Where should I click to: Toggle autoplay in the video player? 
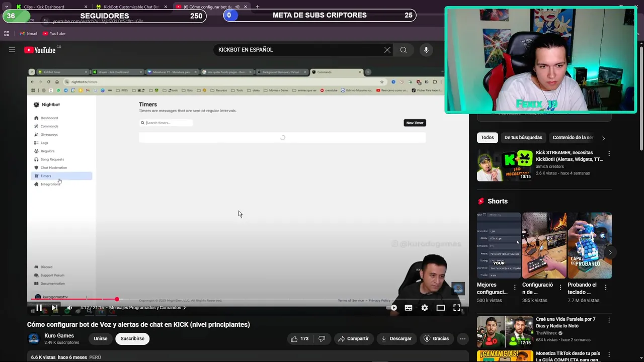coord(393,308)
